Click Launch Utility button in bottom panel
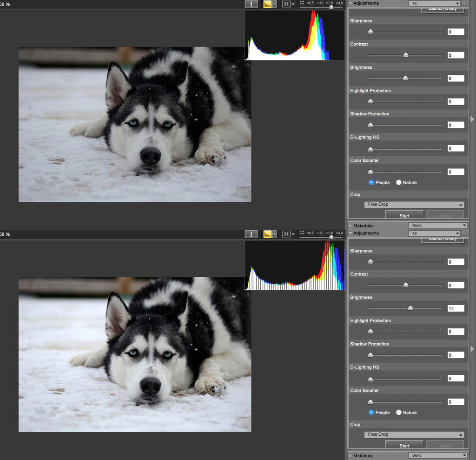Viewport: 476px width, 460px height. point(442,240)
